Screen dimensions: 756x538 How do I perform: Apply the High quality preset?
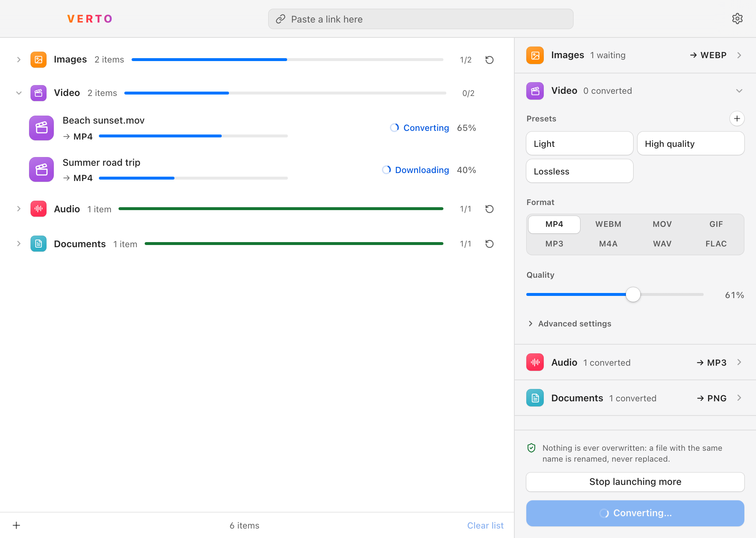(x=691, y=144)
